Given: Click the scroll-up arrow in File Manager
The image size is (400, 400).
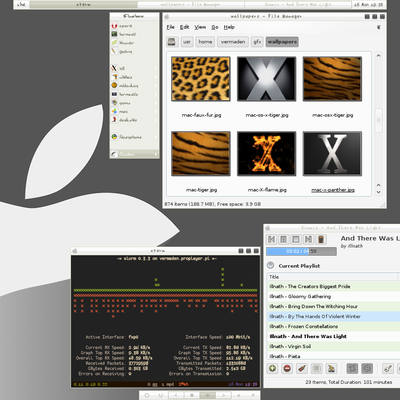Looking at the screenshot, I should [378, 56].
